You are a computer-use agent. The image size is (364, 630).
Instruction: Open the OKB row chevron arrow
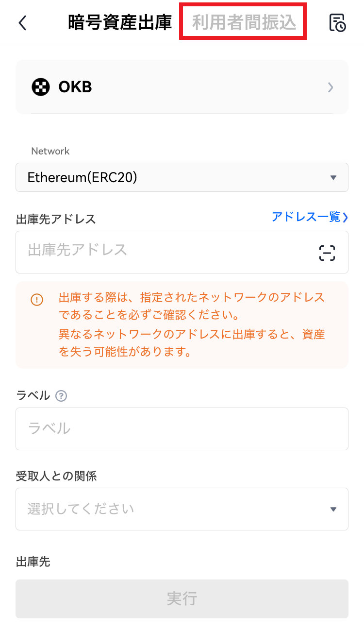coord(331,87)
